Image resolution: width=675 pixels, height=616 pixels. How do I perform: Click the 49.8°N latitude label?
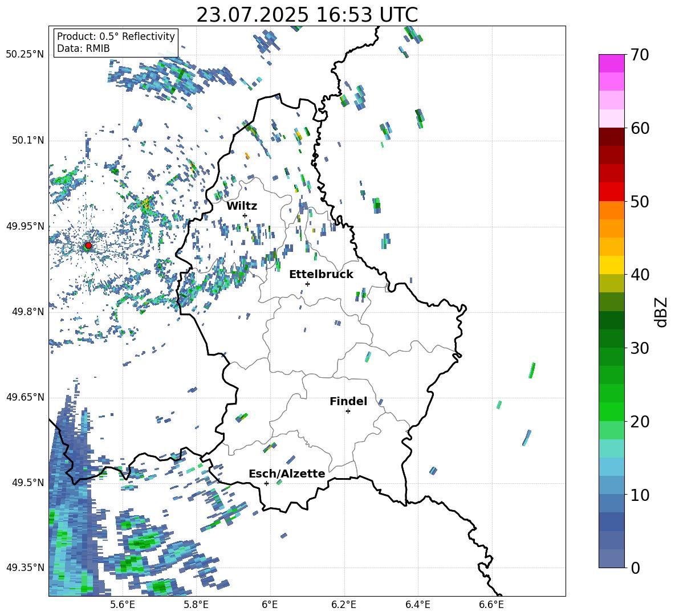tap(27, 312)
